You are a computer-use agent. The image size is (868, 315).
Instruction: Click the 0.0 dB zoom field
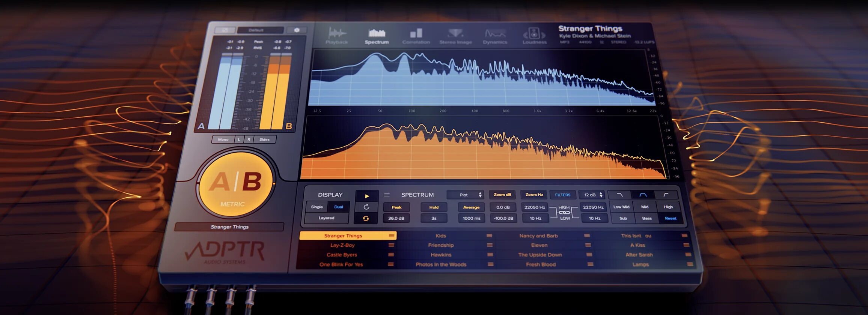pos(503,207)
